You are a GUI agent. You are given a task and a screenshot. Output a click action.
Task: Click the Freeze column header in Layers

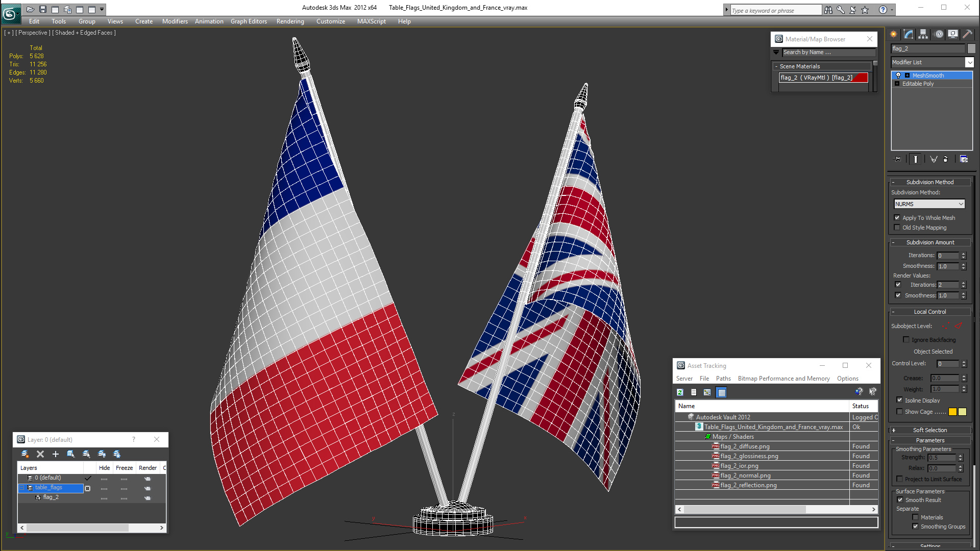tap(124, 468)
